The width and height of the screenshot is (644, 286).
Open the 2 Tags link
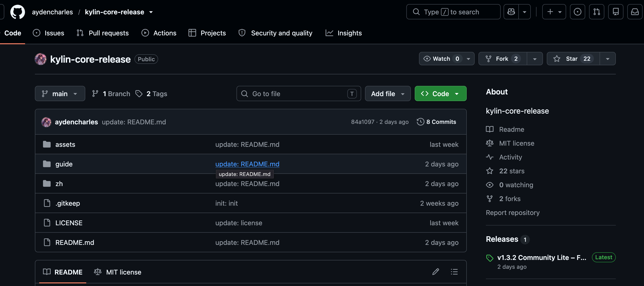click(151, 93)
